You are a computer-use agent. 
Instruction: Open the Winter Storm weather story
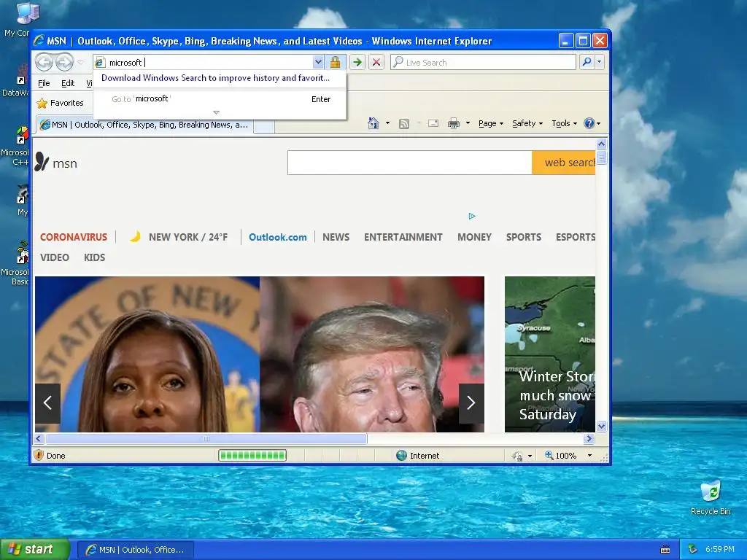click(x=550, y=354)
